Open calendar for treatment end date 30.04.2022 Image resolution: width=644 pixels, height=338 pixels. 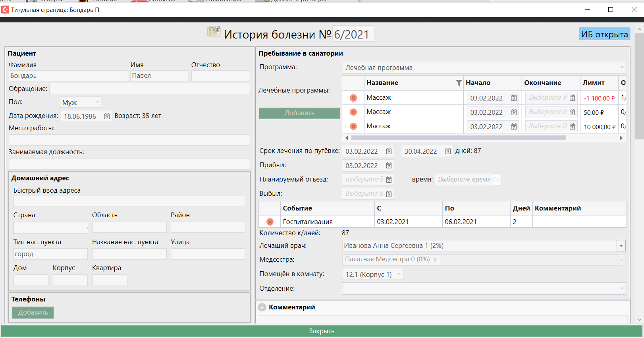point(448,151)
